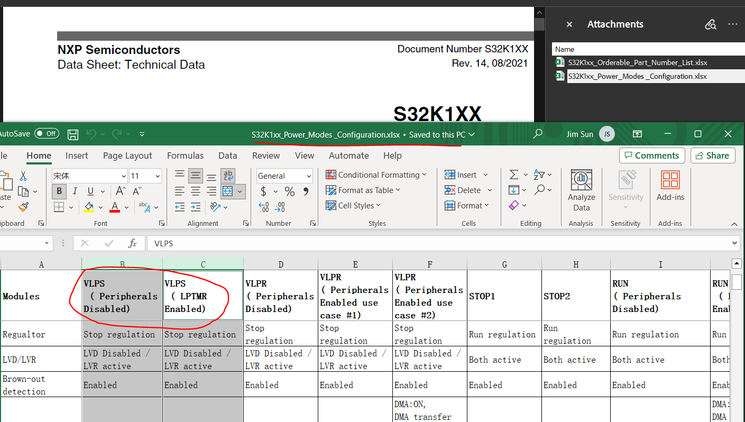This screenshot has height=422, width=745.
Task: Click the Accounting dollar format icon
Action: pos(263,191)
